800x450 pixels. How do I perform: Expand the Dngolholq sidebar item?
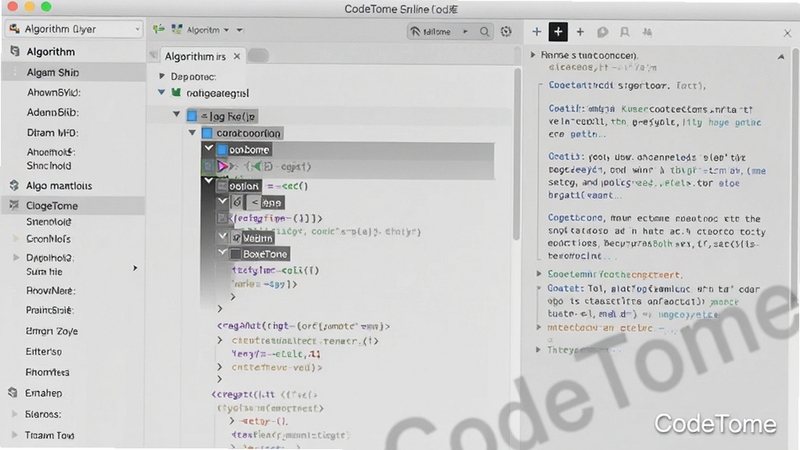coord(16,257)
